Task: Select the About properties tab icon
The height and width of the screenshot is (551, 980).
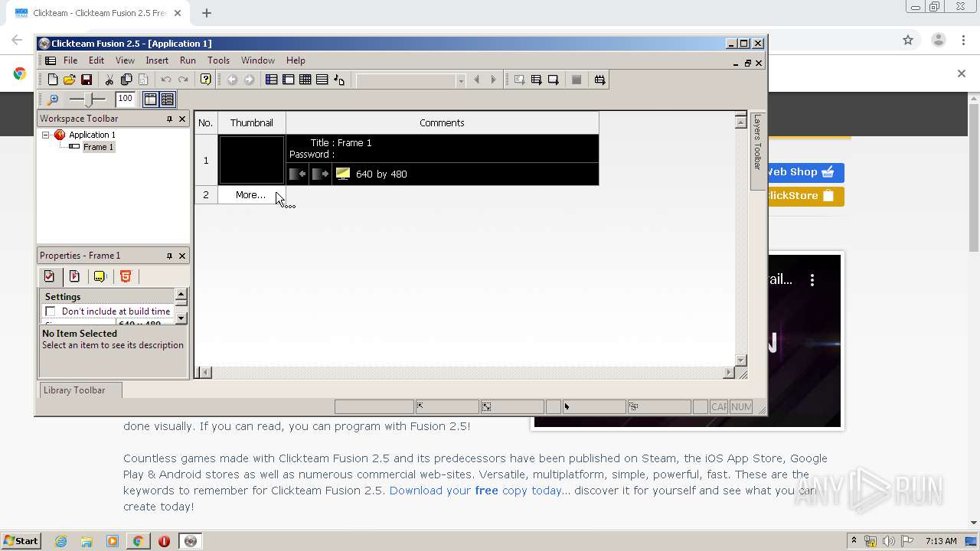Action: click(100, 276)
